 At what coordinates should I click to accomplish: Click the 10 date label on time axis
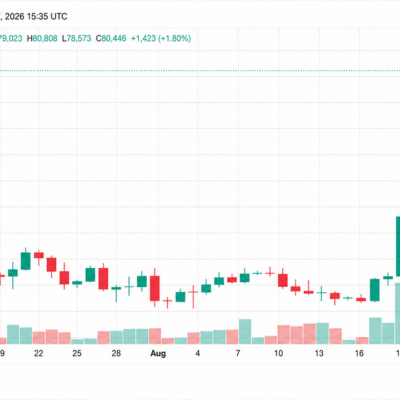pos(278,353)
